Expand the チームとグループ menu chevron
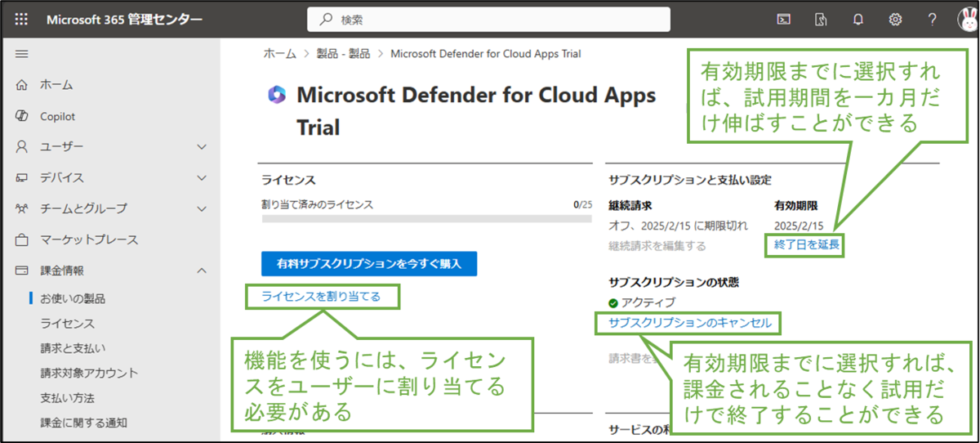 (x=202, y=209)
